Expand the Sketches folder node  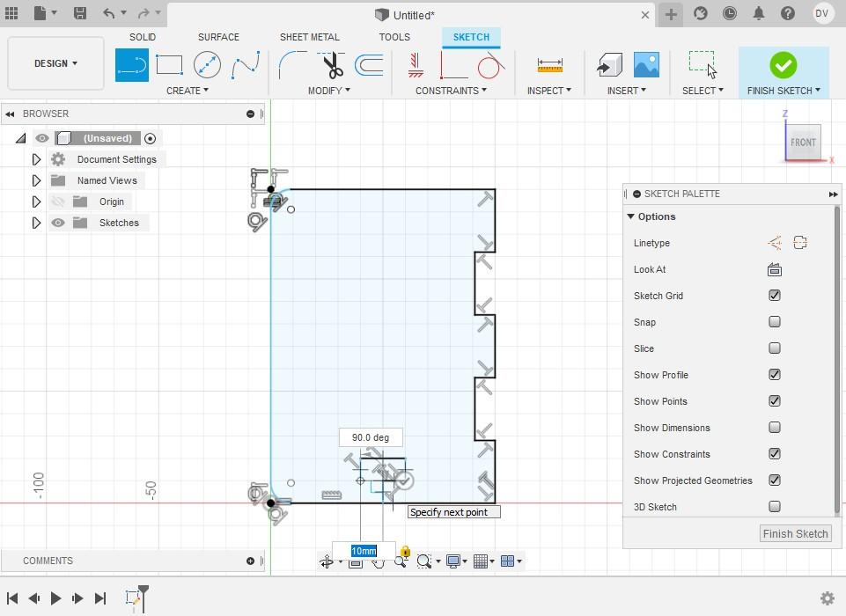pyautogui.click(x=36, y=223)
